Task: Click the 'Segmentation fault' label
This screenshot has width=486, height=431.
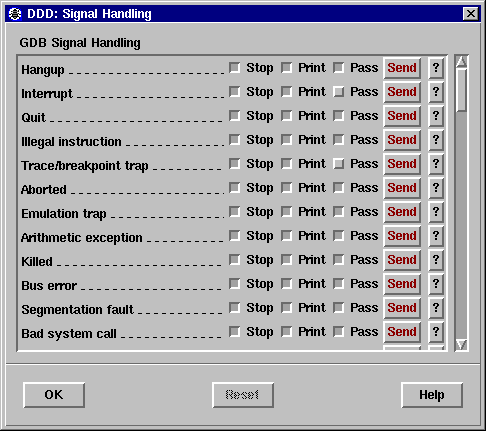Action: [77, 310]
